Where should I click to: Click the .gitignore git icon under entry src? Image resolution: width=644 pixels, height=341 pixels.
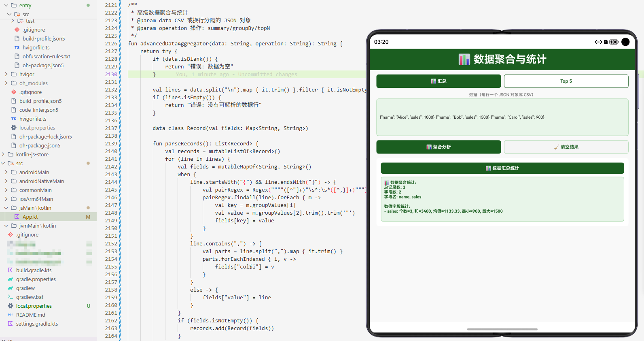pyautogui.click(x=17, y=30)
